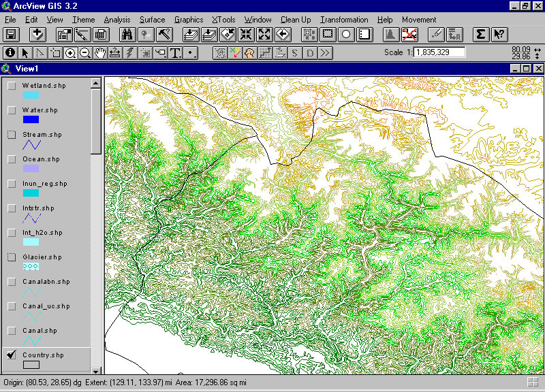Screen dimensions: 545x392
Task: Open the Theme menu
Action: pyautogui.click(x=84, y=20)
